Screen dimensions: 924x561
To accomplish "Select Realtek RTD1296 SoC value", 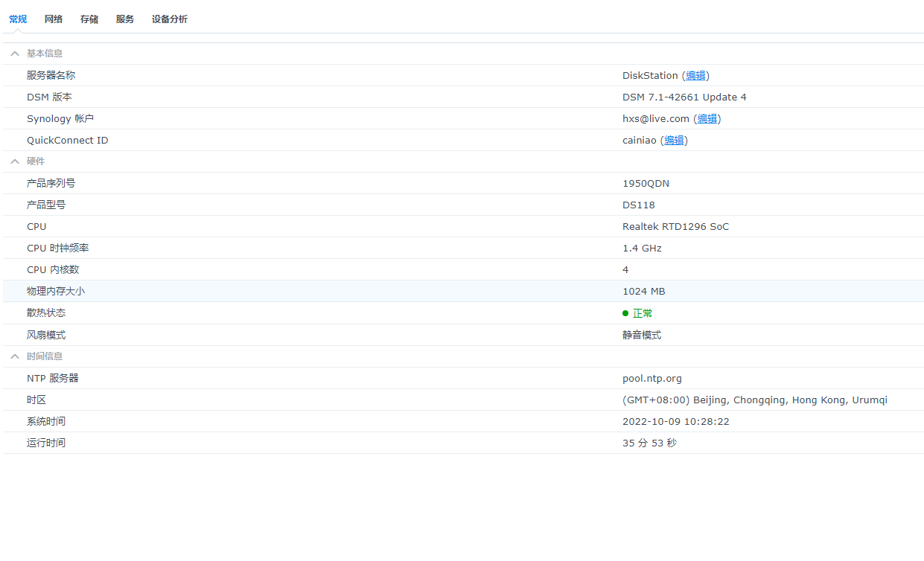I will coord(675,226).
